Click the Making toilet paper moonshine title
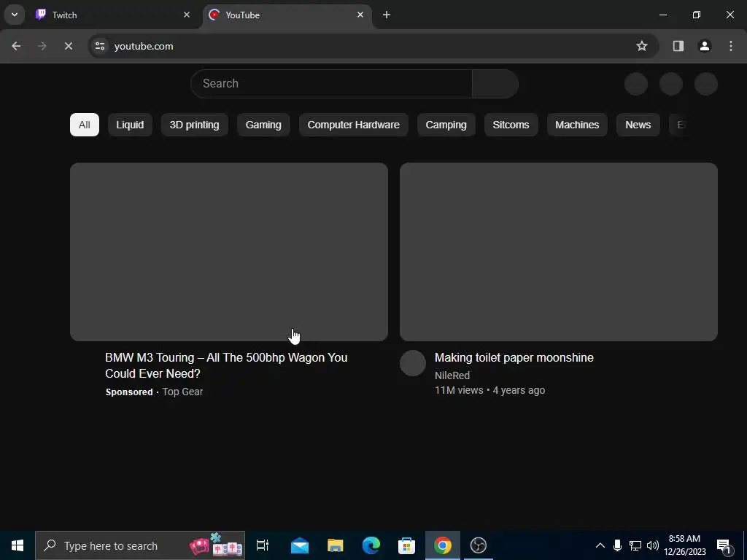Image resolution: width=747 pixels, height=560 pixels. (514, 357)
